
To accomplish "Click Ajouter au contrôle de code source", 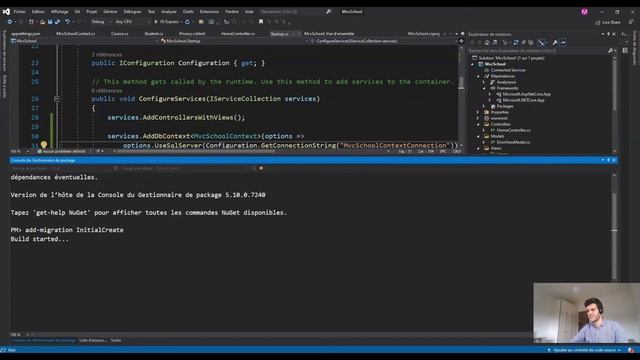I will [584, 350].
